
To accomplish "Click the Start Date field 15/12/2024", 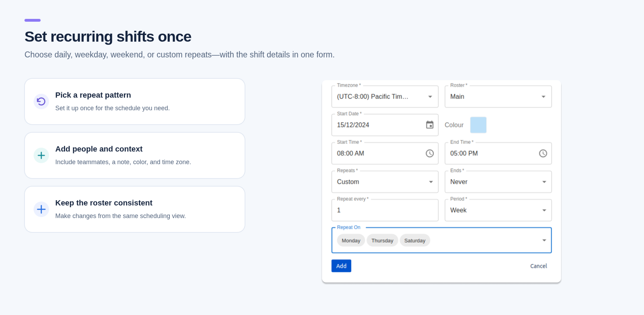I will point(385,125).
